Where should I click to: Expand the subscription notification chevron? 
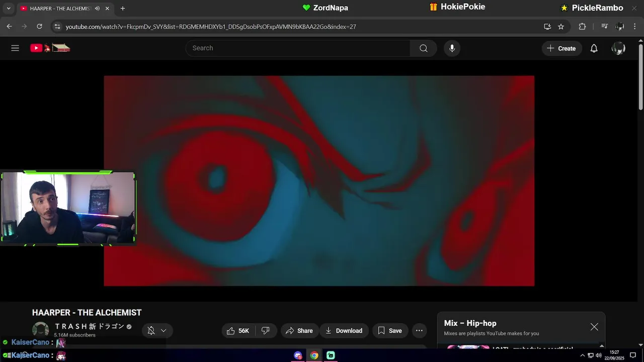(x=164, y=330)
